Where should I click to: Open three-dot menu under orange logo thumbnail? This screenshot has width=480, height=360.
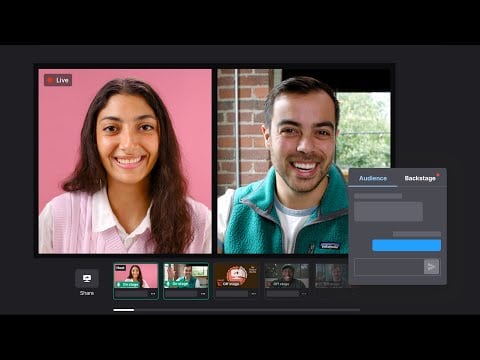[x=254, y=294]
